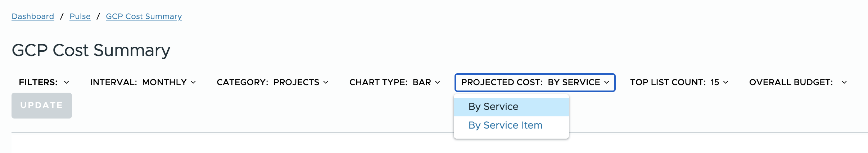This screenshot has width=868, height=153.
Task: Click the chevron icon after Bar
Action: point(438,82)
